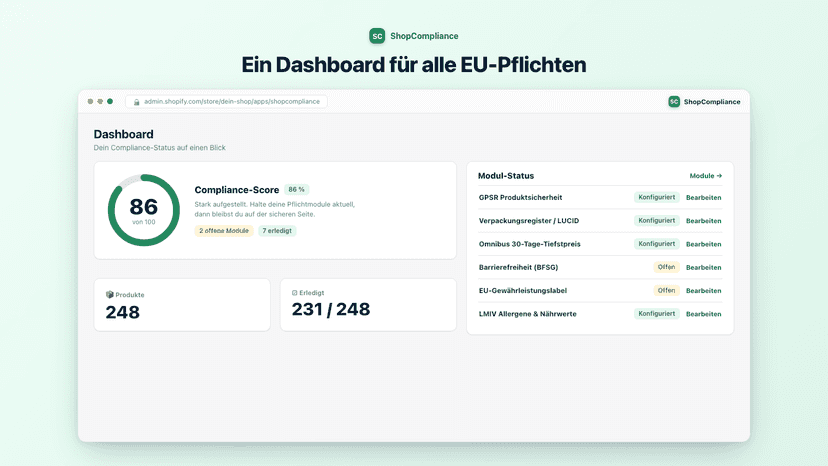This screenshot has width=828, height=466.
Task: Click the green window dot in browser bar
Action: 110,101
